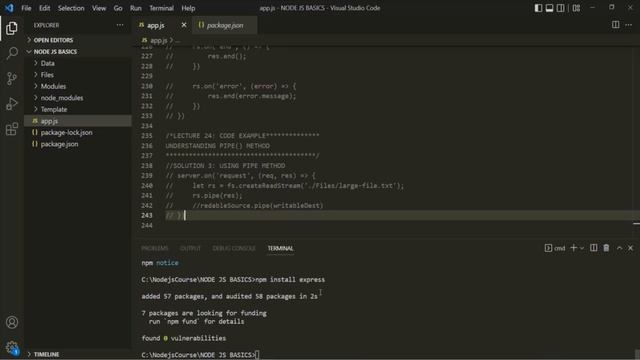Open the Search view in activity bar
The image size is (640, 360).
12,53
